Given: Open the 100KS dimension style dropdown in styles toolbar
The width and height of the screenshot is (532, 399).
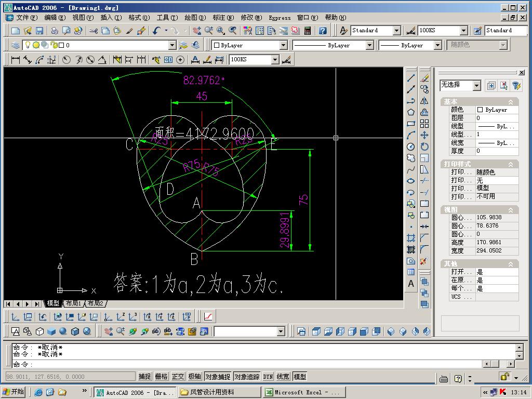Looking at the screenshot, I should coord(464,31).
